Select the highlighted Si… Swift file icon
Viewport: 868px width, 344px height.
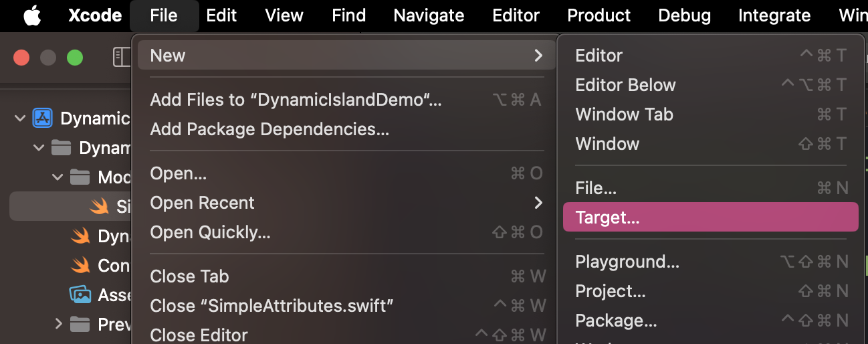100,207
